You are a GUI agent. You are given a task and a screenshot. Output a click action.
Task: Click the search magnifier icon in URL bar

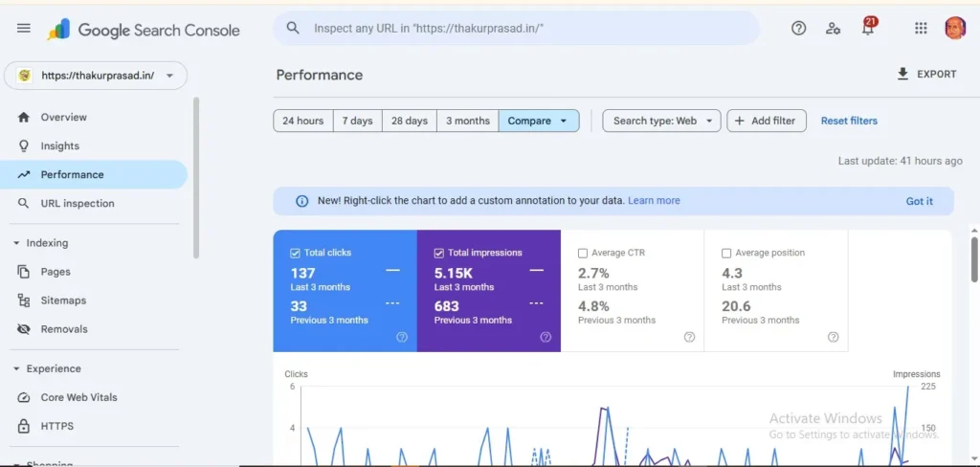tap(293, 28)
